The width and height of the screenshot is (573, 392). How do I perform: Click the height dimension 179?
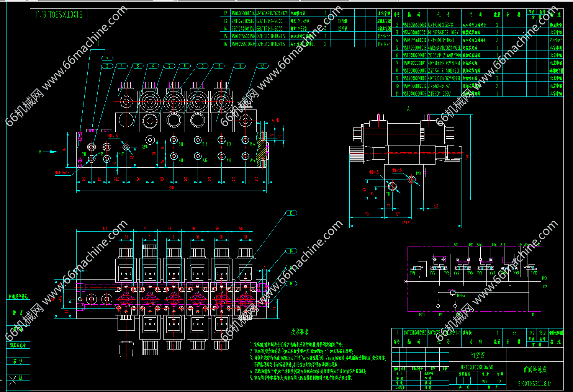coord(468,157)
